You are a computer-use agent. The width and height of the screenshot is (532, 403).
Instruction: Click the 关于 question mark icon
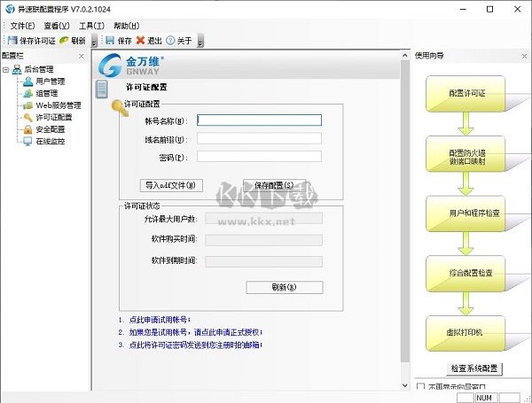[170, 41]
